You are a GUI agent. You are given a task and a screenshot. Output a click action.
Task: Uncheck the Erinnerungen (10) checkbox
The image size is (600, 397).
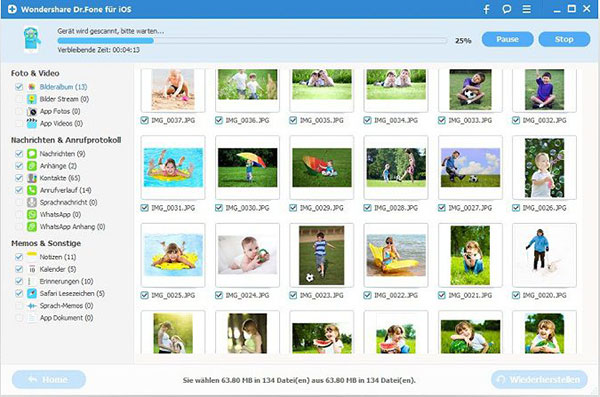(19, 281)
